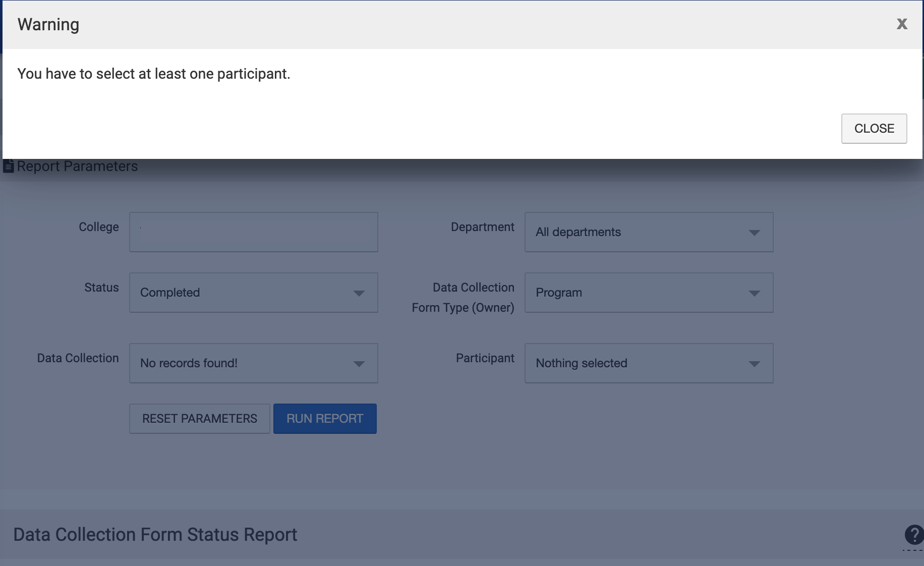Click the Data Collection field label
This screenshot has height=566, width=924.
[78, 358]
